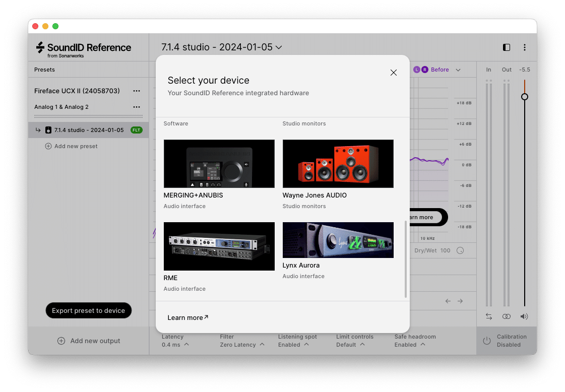Open the Learn more link in dialog

(187, 318)
